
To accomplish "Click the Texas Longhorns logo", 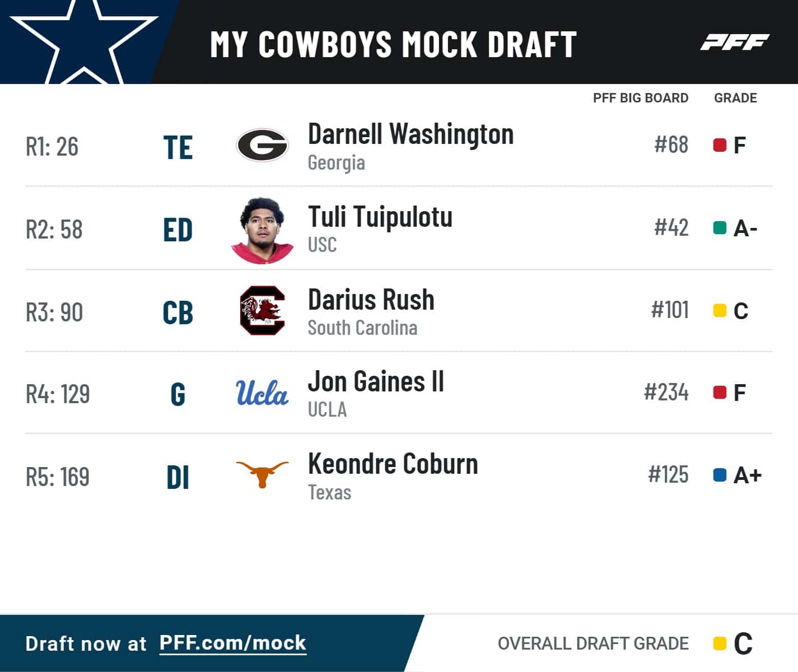I will pyautogui.click(x=262, y=474).
